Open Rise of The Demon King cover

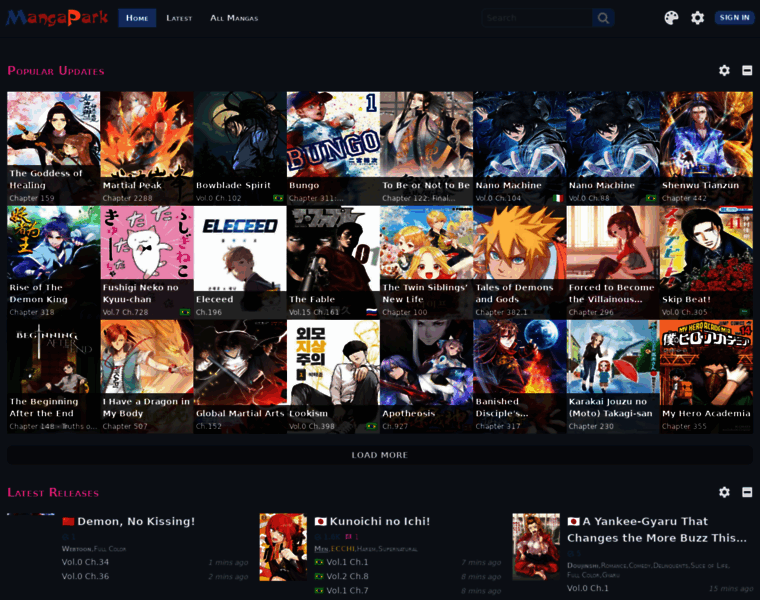coord(54,262)
